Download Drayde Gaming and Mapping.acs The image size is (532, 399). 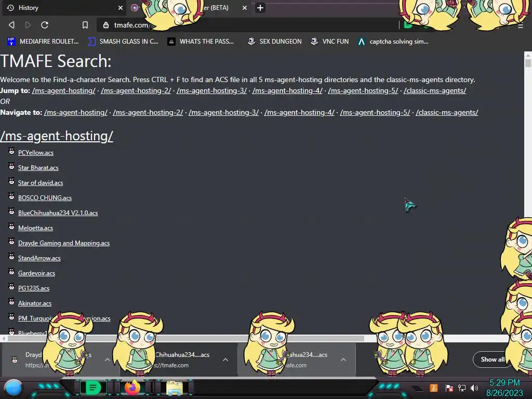coord(64,243)
